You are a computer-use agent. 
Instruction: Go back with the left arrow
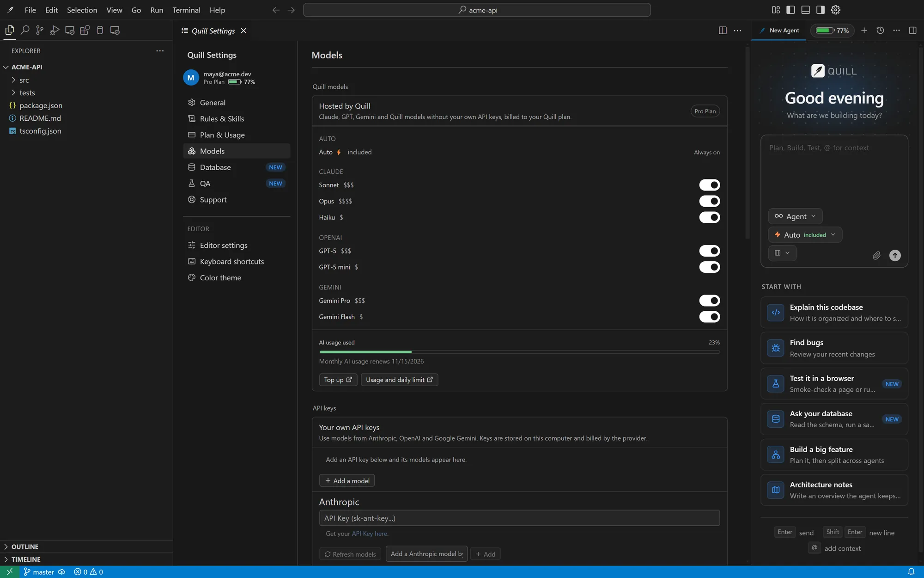(x=276, y=10)
